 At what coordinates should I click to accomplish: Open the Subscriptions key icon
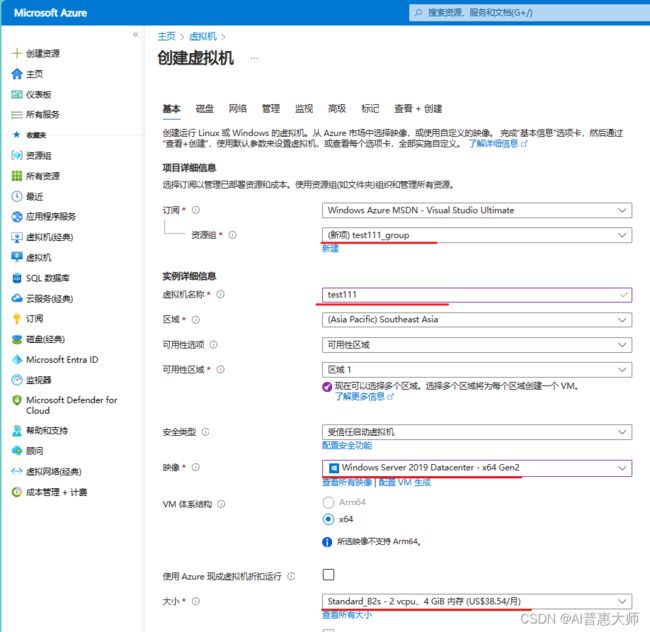17,318
